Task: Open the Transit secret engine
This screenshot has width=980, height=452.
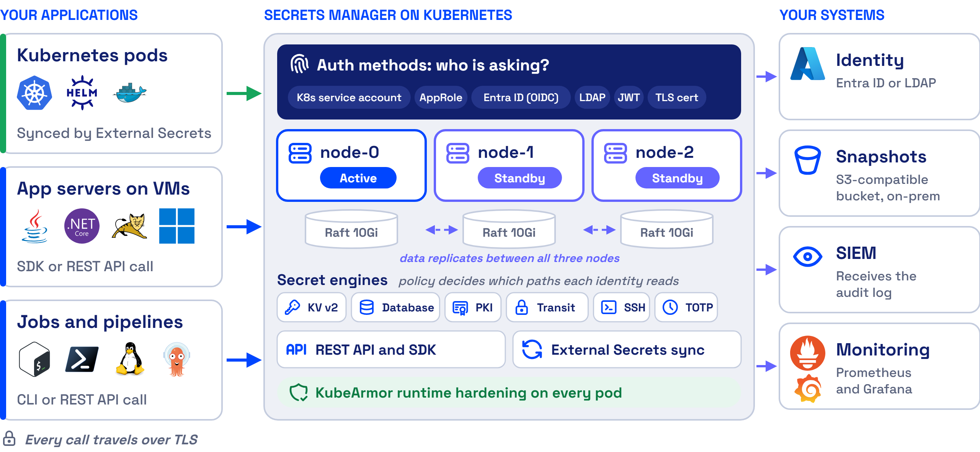Action: point(547,307)
